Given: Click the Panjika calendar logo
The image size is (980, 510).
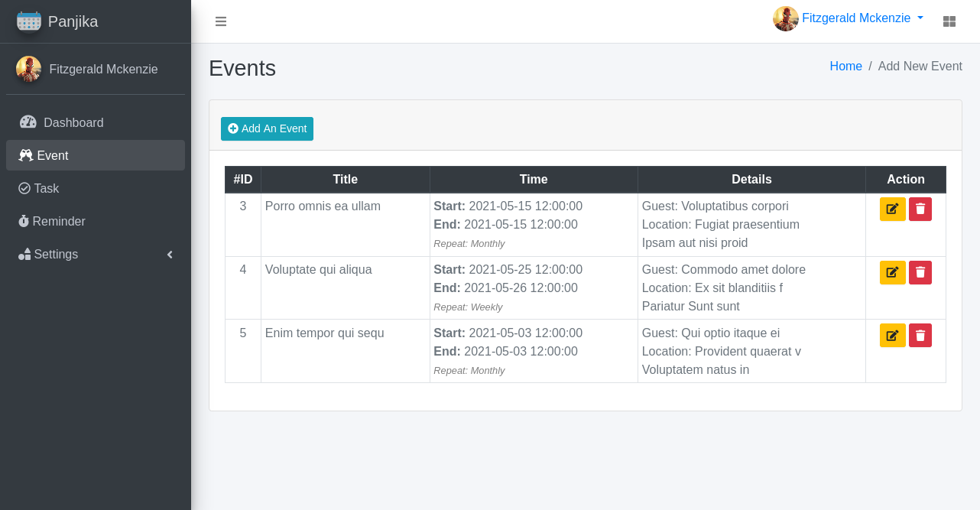Looking at the screenshot, I should coord(29,21).
